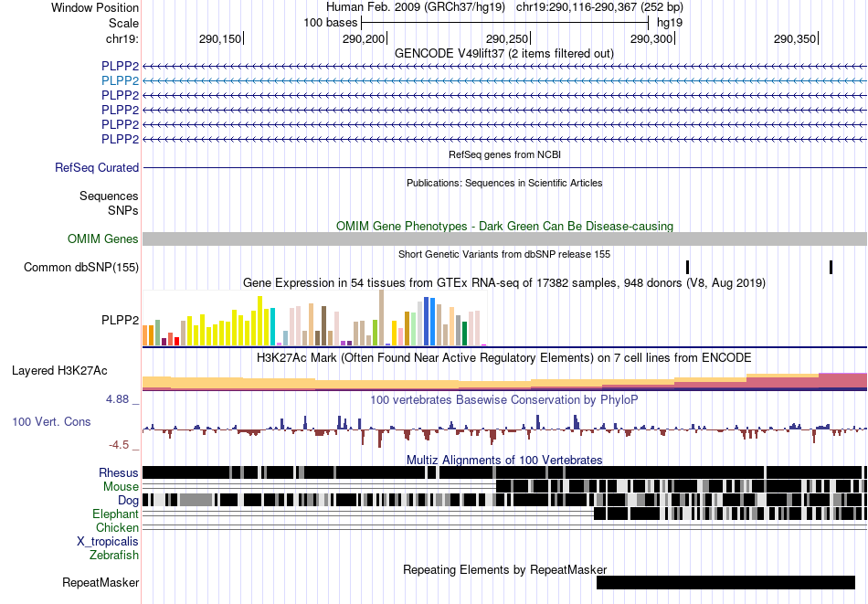The height and width of the screenshot is (604, 868).
Task: Click hg19 text beside the scale bar
Action: pyautogui.click(x=669, y=23)
